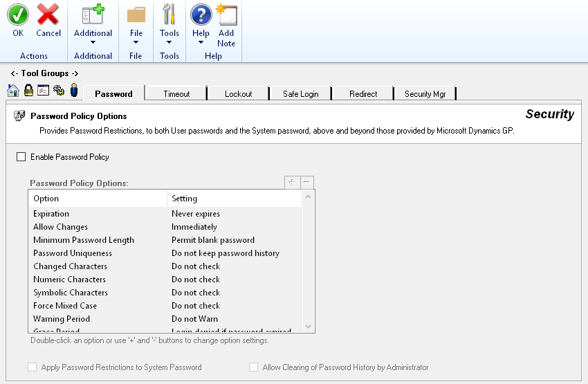Image resolution: width=588 pixels, height=384 pixels.
Task: Open the Security Mgr tab
Action: (425, 93)
